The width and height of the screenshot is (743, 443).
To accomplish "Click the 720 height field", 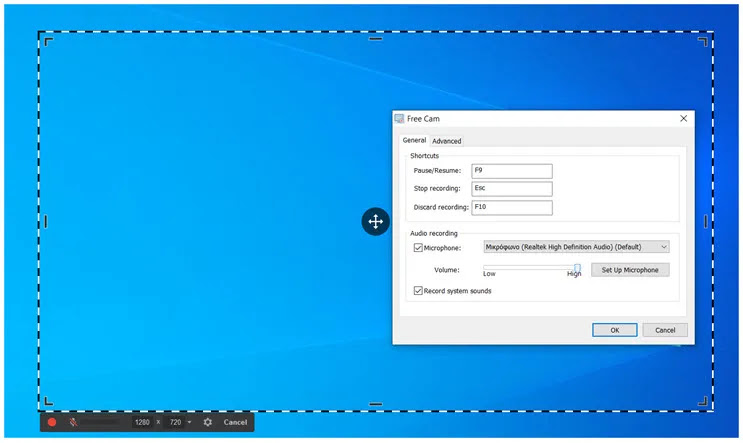I will pyautogui.click(x=175, y=422).
